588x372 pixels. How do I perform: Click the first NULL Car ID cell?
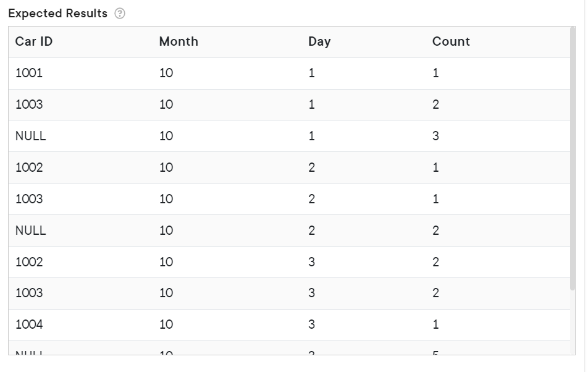(x=30, y=136)
